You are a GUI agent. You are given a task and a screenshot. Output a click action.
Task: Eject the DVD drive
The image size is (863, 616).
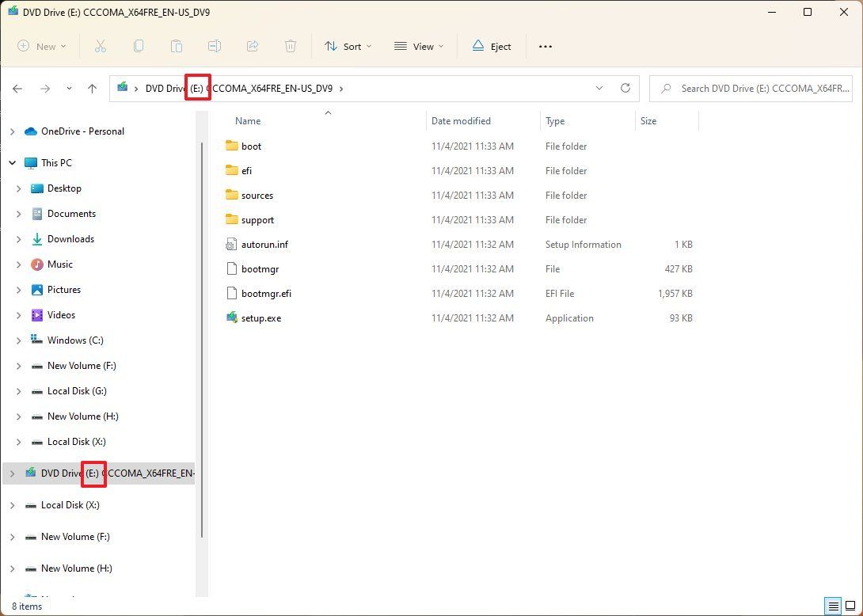pos(491,46)
